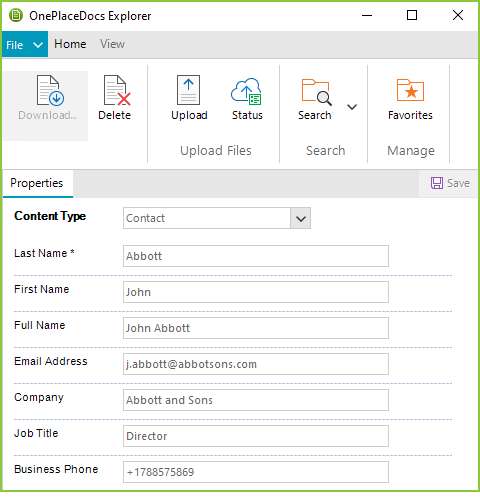Screen dimensions: 480x500
Task: Click the Job Title field Director
Action: (256, 436)
